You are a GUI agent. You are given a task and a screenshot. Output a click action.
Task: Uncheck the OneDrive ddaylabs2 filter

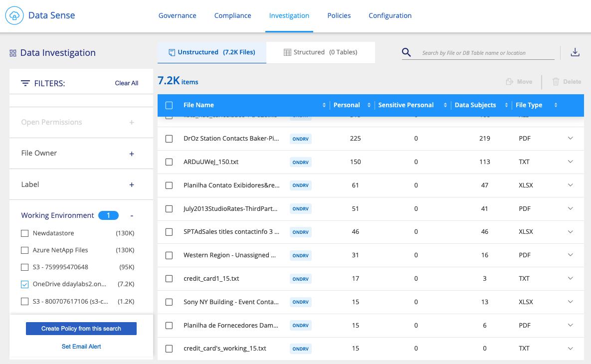25,284
